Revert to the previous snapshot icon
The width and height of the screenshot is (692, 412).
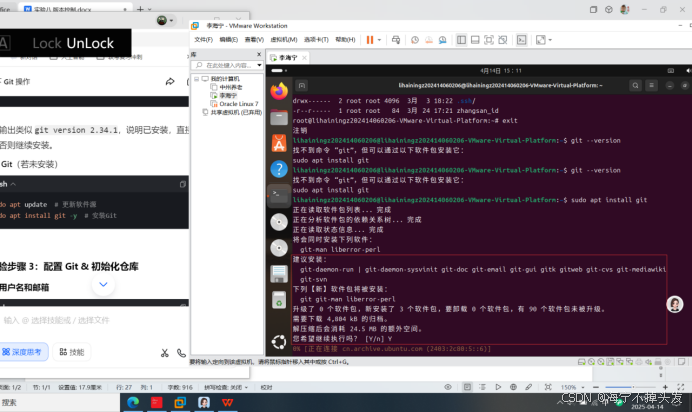pyautogui.click(x=429, y=40)
